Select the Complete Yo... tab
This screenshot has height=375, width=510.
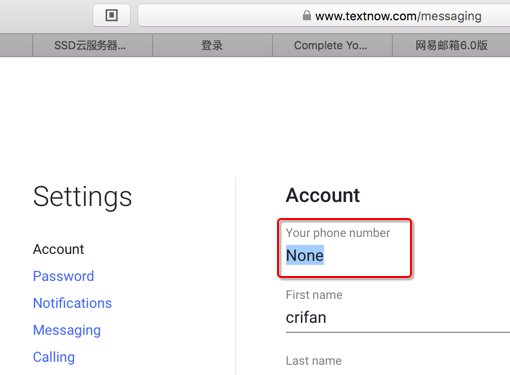pos(332,45)
